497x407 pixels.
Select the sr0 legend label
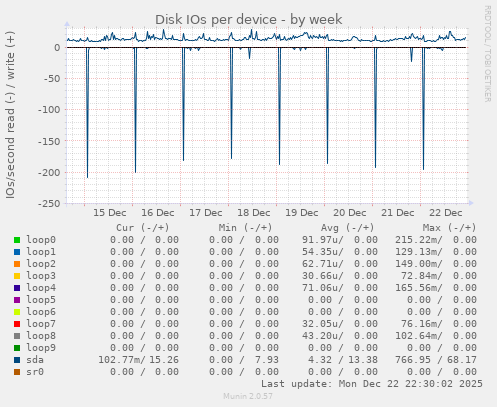click(x=35, y=372)
